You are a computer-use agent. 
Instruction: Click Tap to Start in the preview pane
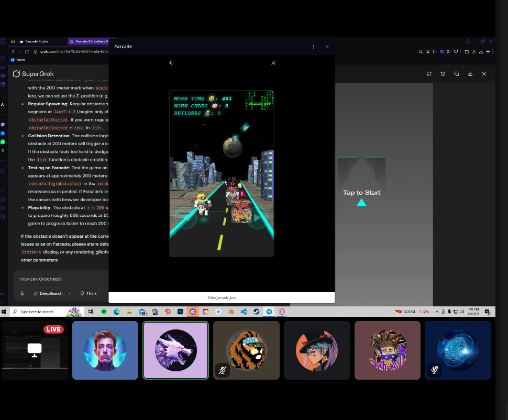[x=361, y=193]
